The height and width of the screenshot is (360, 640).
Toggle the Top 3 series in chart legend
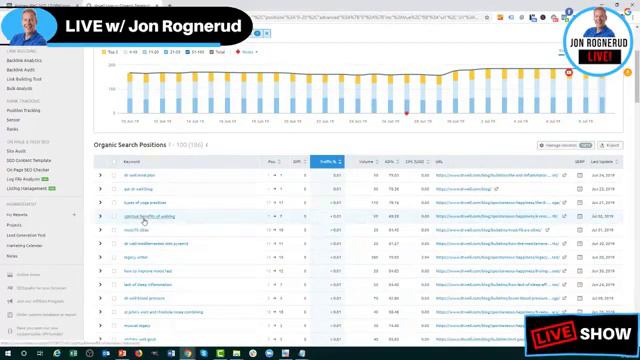click(109, 52)
